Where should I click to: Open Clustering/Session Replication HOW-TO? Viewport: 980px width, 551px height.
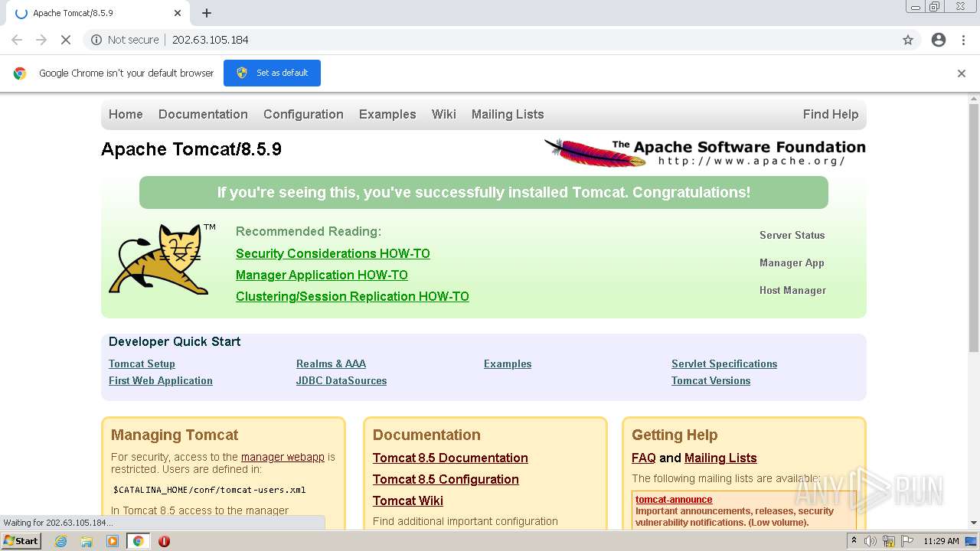pyautogui.click(x=352, y=296)
